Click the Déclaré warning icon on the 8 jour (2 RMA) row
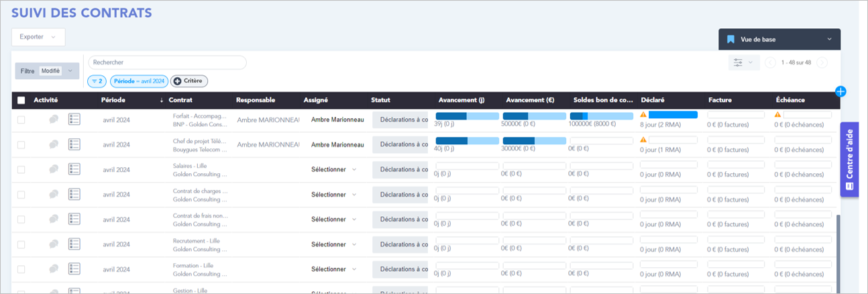The height and width of the screenshot is (294, 868). pos(643,115)
